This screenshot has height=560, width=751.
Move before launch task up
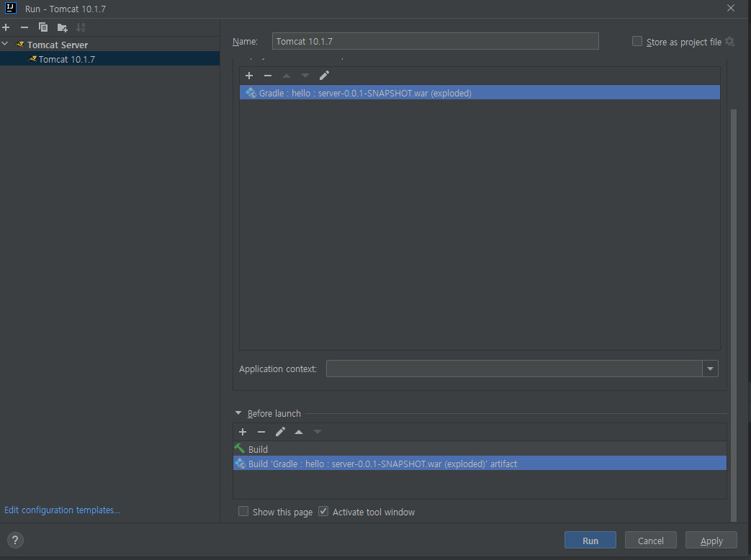(x=299, y=432)
